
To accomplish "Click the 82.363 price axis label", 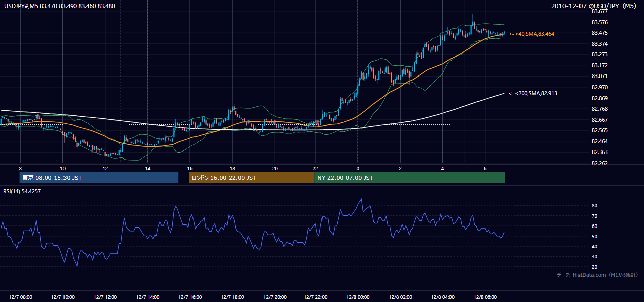I will (x=599, y=152).
